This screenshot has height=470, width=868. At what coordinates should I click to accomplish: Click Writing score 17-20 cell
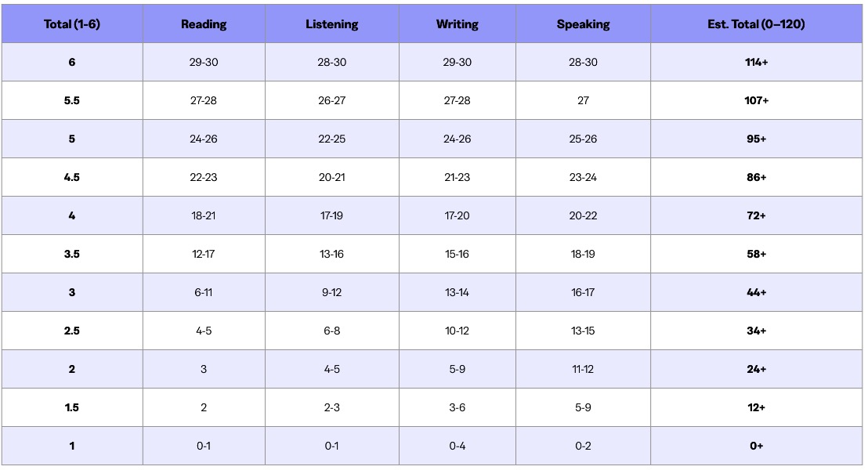(x=457, y=215)
